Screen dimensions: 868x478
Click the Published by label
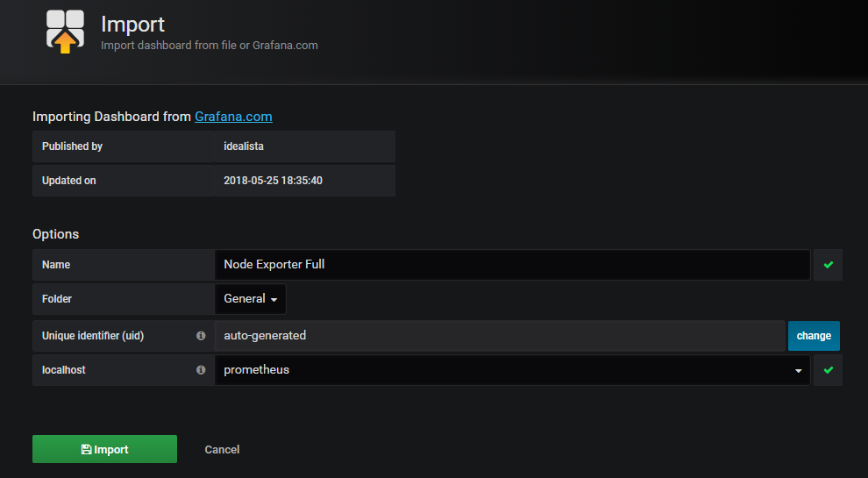click(x=72, y=146)
